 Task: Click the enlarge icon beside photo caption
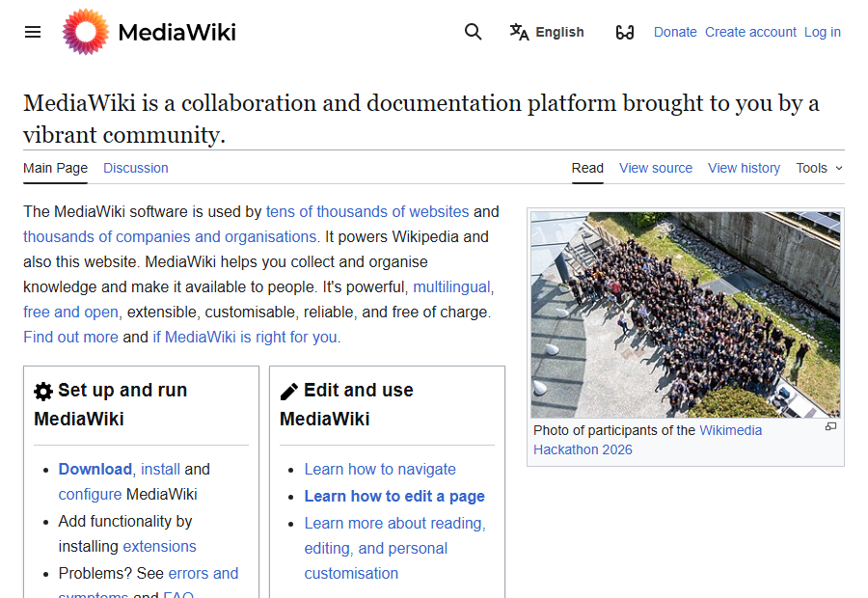pyautogui.click(x=830, y=426)
